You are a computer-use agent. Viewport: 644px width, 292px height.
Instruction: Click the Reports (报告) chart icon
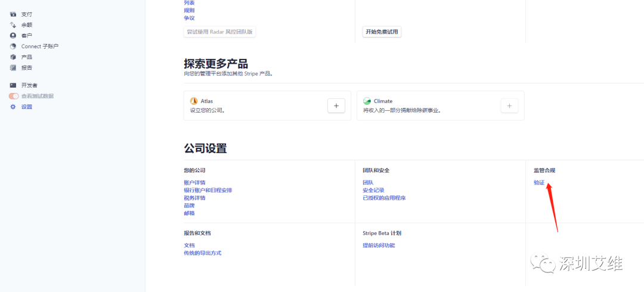click(13, 68)
